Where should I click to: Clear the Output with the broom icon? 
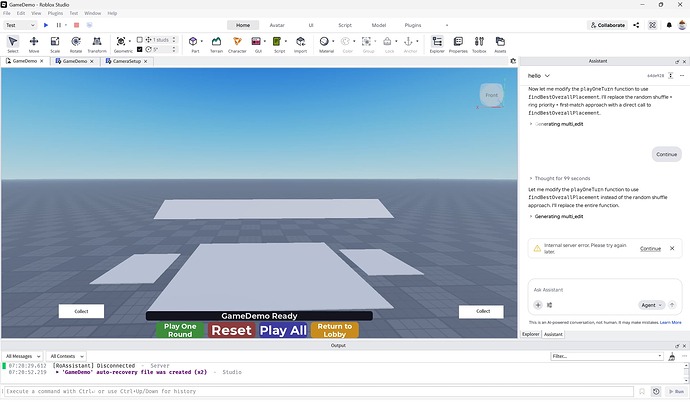(672, 356)
